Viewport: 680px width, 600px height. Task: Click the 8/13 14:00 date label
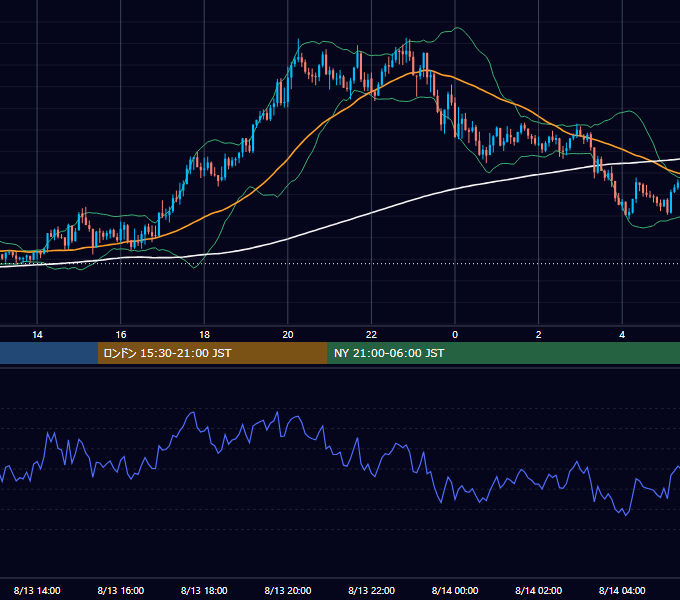[37, 590]
